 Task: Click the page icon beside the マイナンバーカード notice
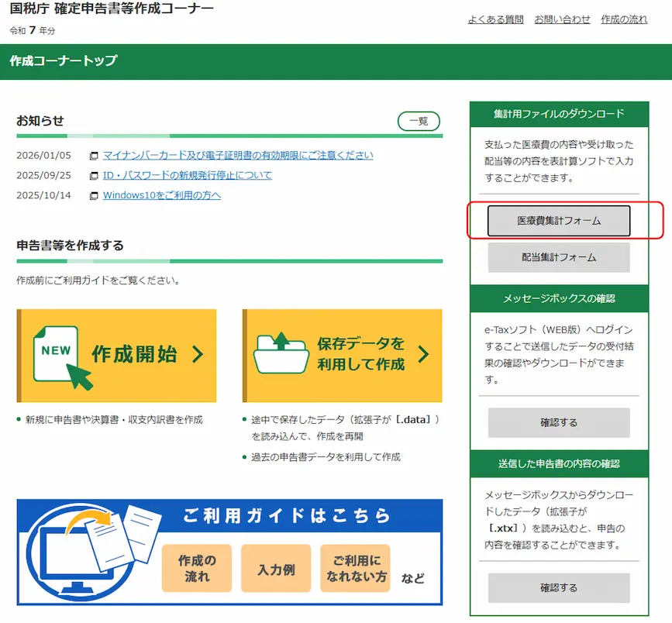click(95, 156)
